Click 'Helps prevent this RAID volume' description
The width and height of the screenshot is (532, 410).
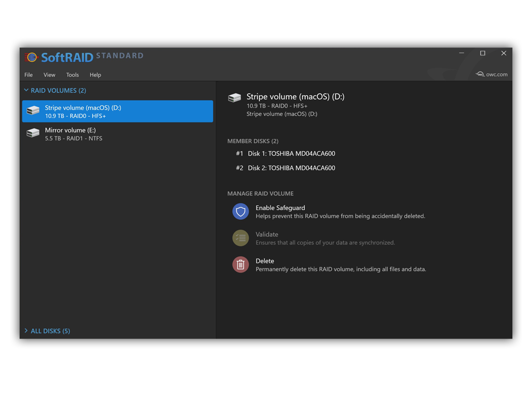pos(340,216)
